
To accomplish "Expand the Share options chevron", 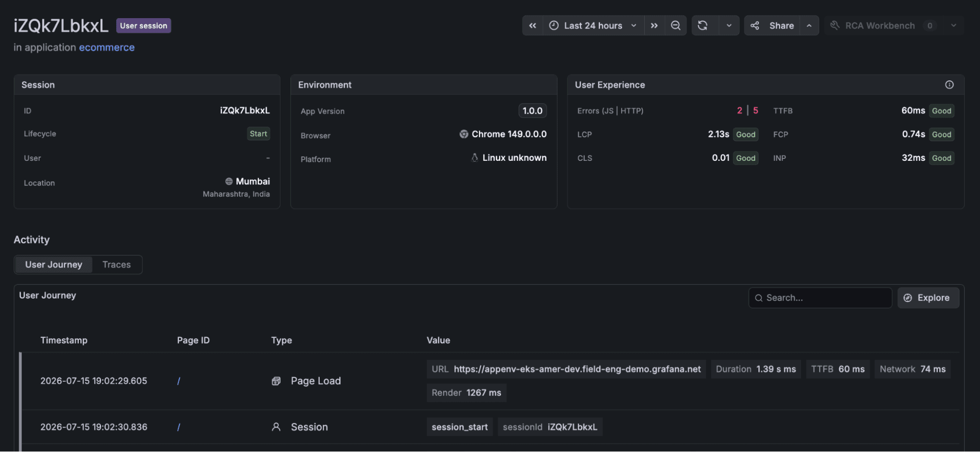I will point(809,25).
